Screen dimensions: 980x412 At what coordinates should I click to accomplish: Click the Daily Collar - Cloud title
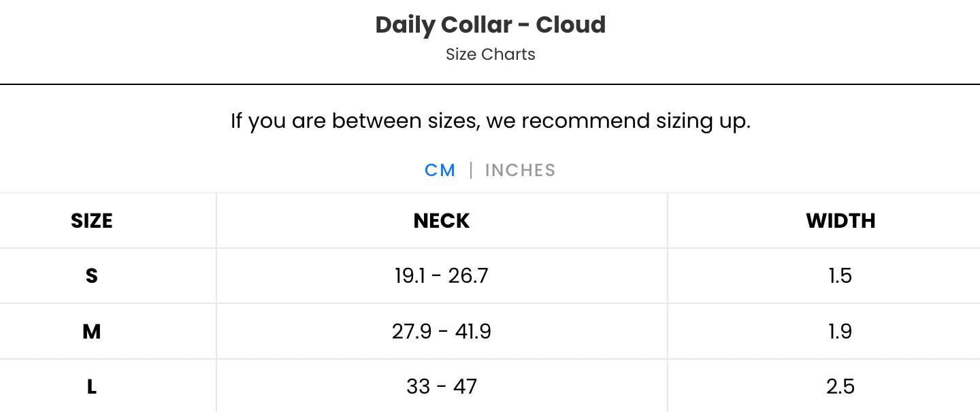(x=490, y=24)
